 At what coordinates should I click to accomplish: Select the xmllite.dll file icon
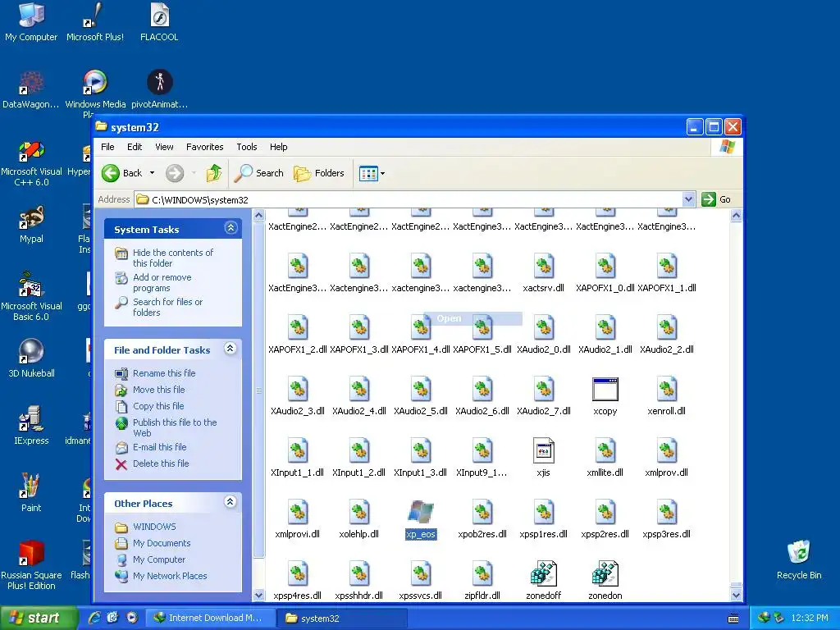click(x=605, y=450)
